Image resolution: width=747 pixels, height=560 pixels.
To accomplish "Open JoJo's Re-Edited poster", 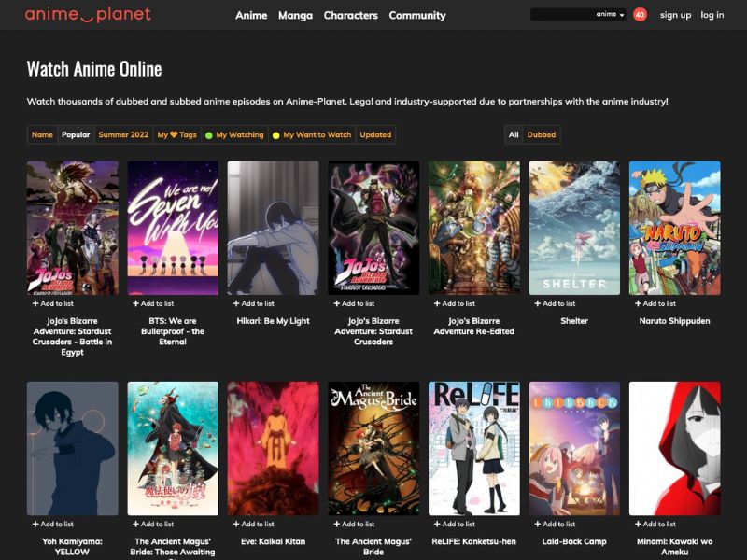I will (474, 228).
